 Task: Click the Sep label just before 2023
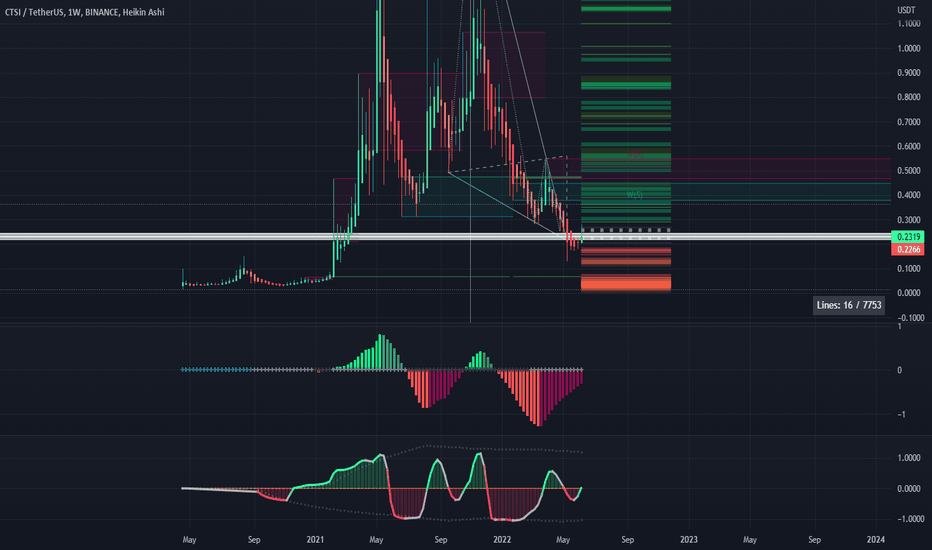(x=628, y=540)
